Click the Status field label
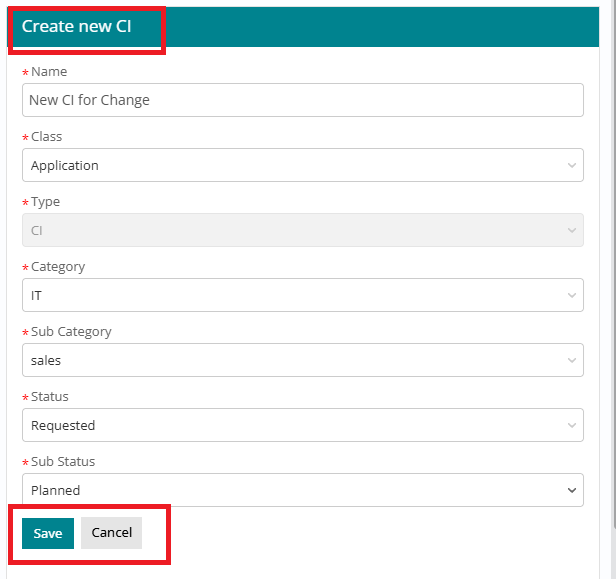The image size is (616, 579). pos(50,397)
